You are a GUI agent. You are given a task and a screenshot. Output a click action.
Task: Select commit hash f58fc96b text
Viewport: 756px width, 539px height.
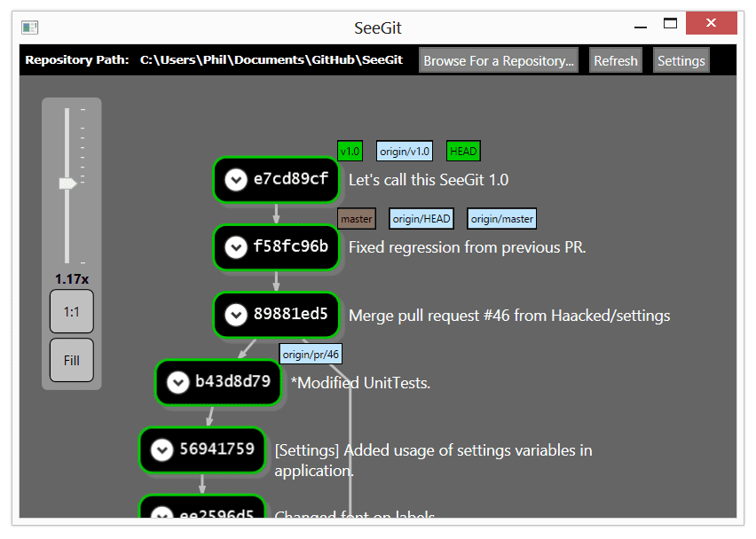[x=291, y=246]
